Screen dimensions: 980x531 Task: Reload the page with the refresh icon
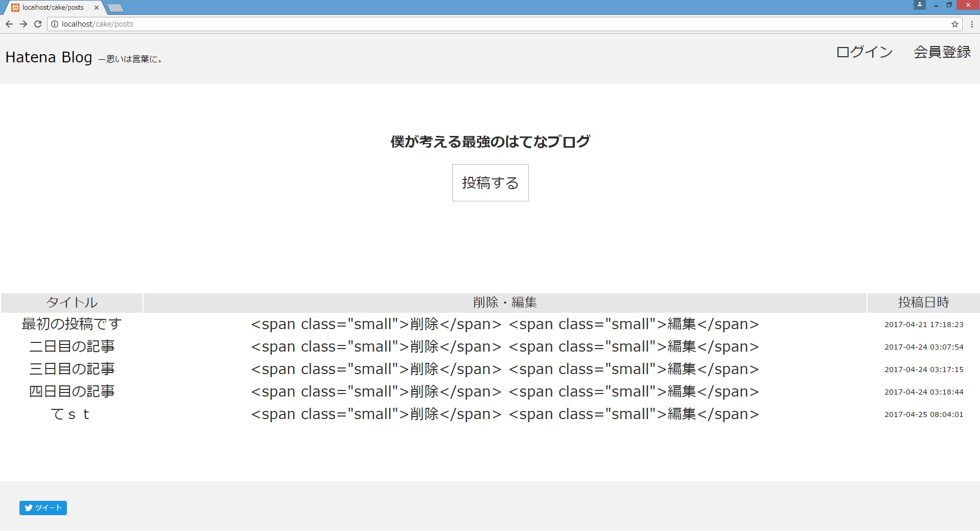(38, 24)
